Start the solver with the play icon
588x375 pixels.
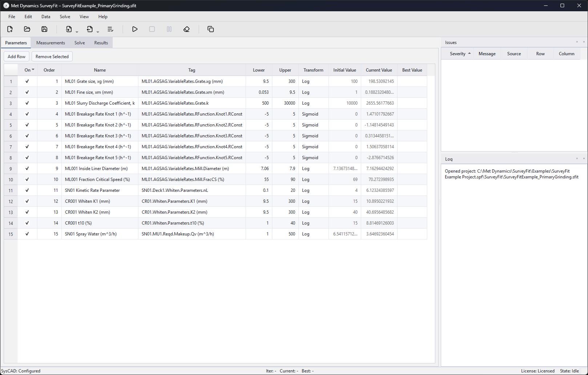(x=134, y=29)
